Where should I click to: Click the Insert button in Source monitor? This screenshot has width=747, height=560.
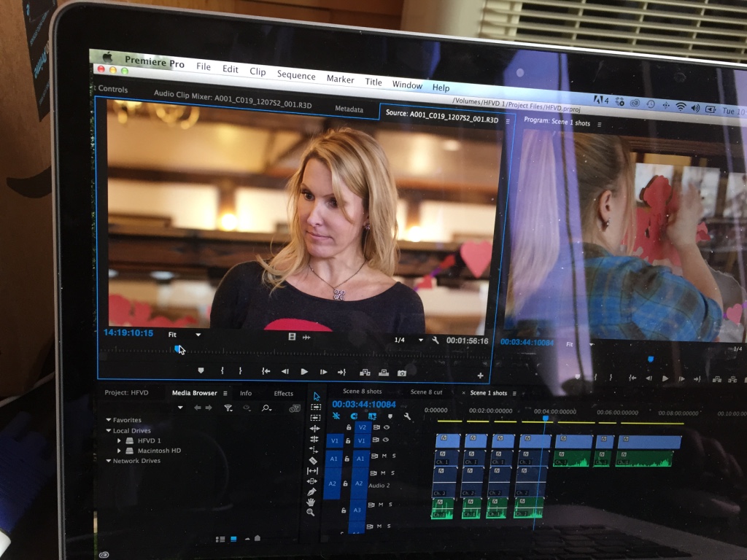[x=365, y=373]
